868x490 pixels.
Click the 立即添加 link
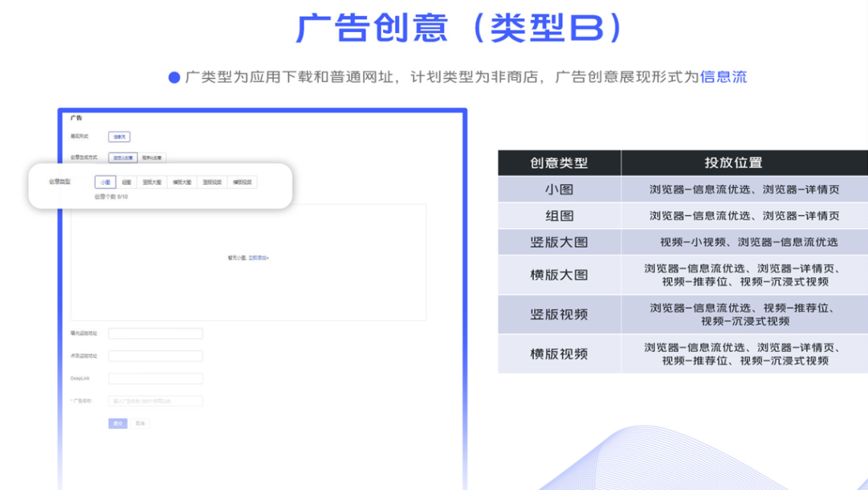point(258,258)
